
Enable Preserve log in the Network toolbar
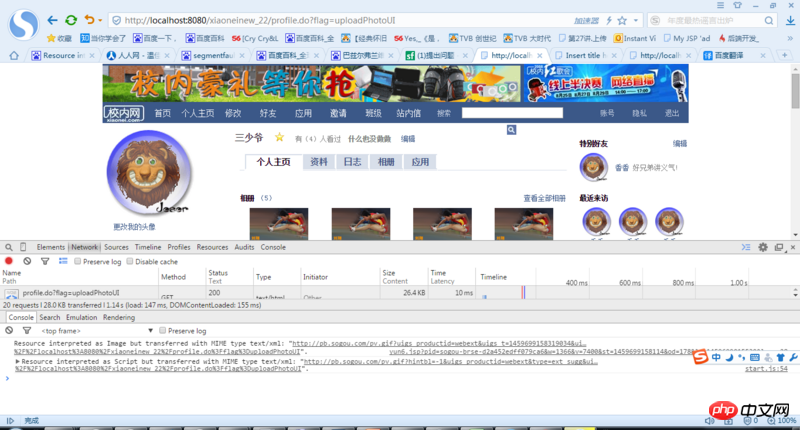pyautogui.click(x=78, y=261)
